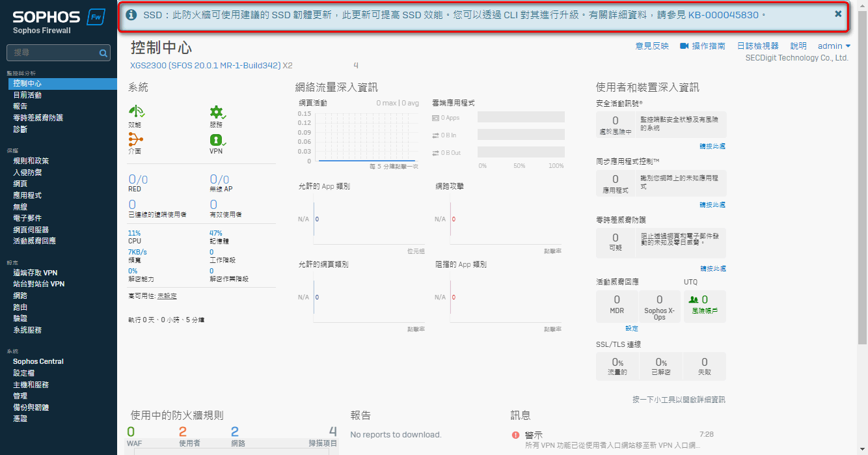The image size is (868, 455).
Task: Click the info icon in SSD banner
Action: (131, 14)
